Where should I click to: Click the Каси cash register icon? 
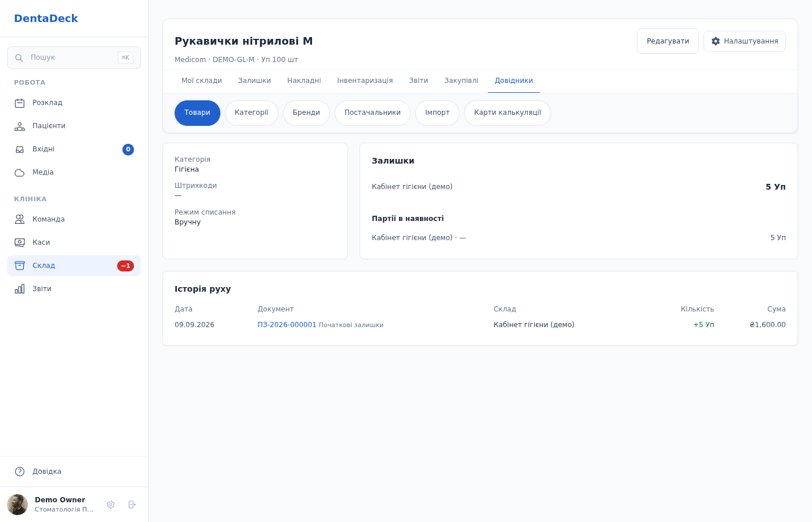coord(20,242)
